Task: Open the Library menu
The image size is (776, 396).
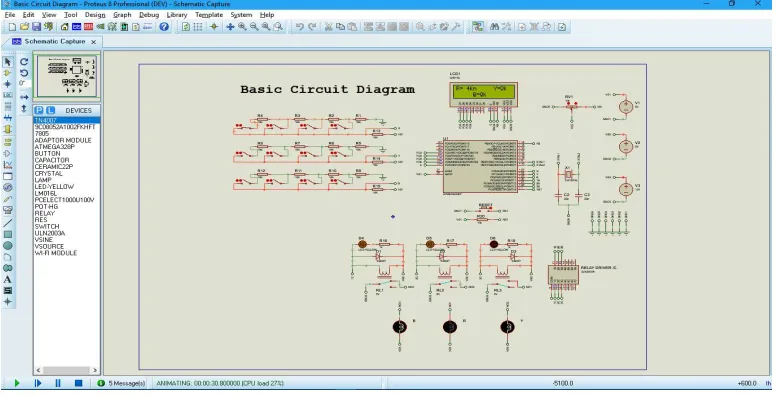Action: coord(177,15)
